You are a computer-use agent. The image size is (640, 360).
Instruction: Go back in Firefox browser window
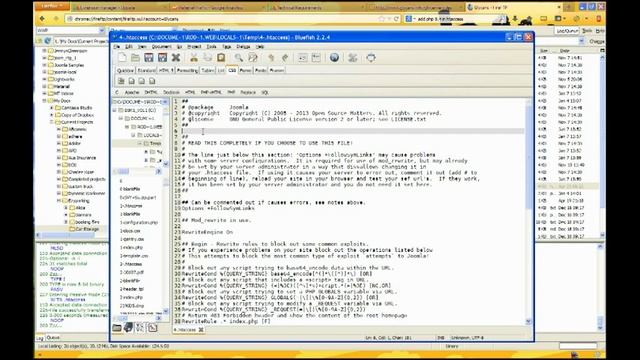42,19
